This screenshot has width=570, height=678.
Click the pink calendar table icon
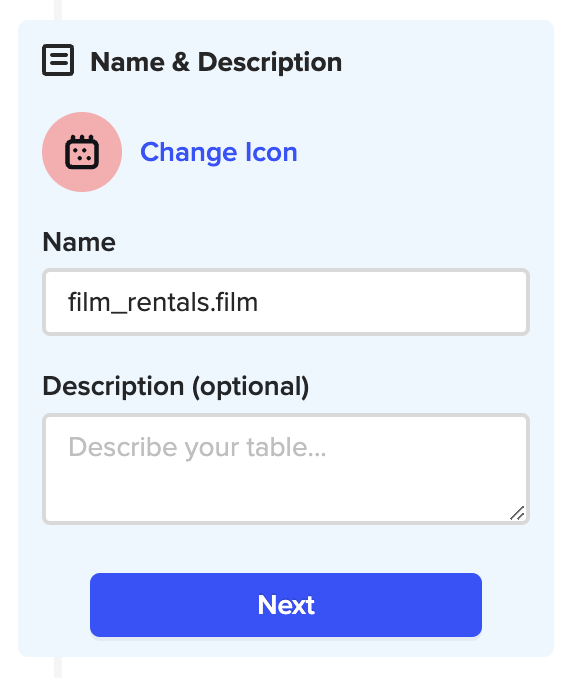click(x=82, y=152)
